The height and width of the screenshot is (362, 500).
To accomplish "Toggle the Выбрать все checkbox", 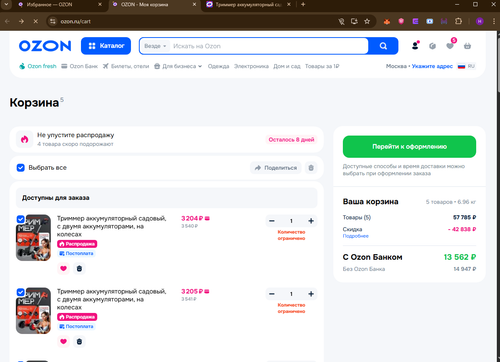I will click(x=21, y=168).
